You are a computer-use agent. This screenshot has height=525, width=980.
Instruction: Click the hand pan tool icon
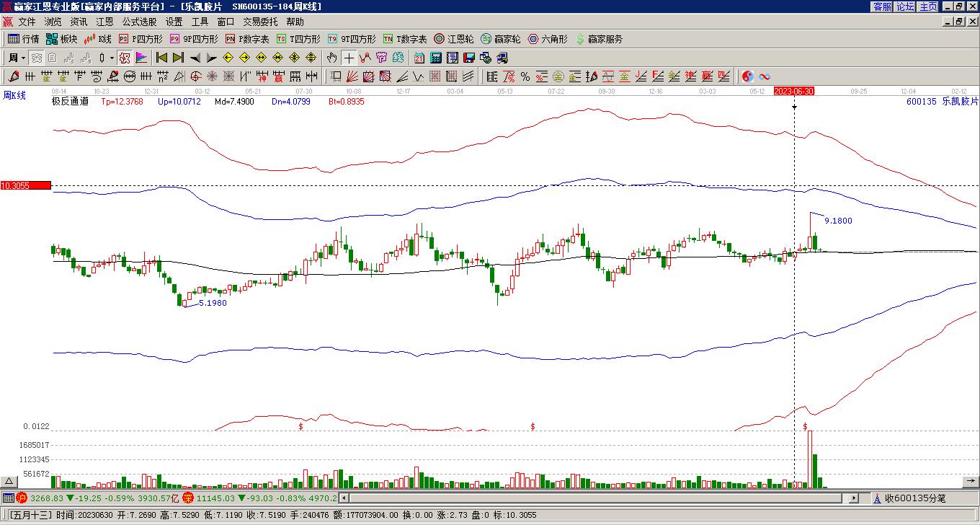pyautogui.click(x=331, y=58)
